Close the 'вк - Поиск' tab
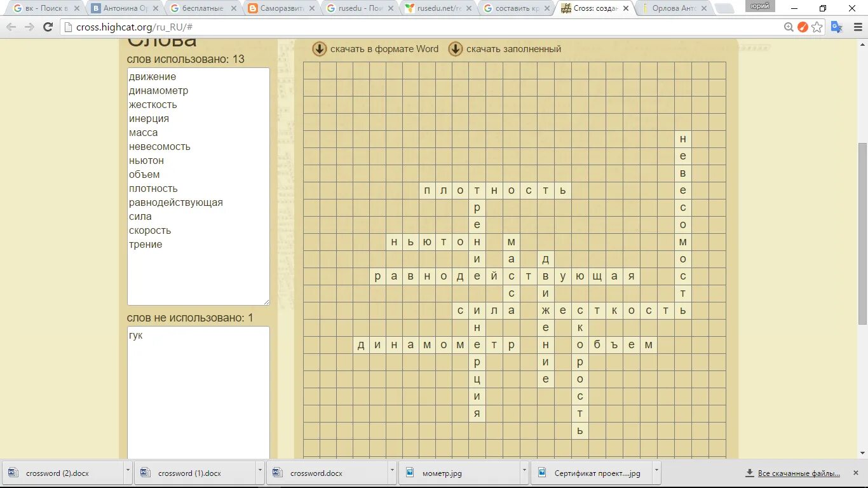The width and height of the screenshot is (868, 488). 78,9
